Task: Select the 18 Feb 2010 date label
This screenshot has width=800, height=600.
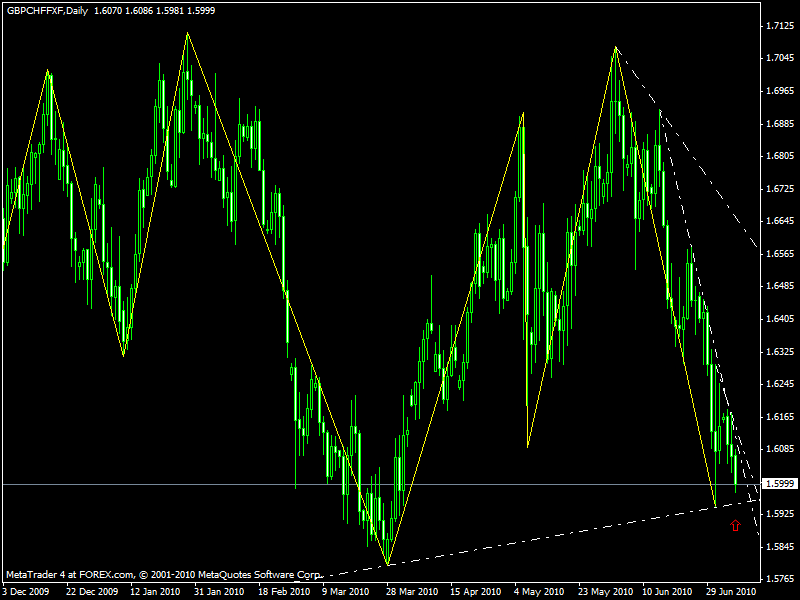Action: tap(280, 591)
